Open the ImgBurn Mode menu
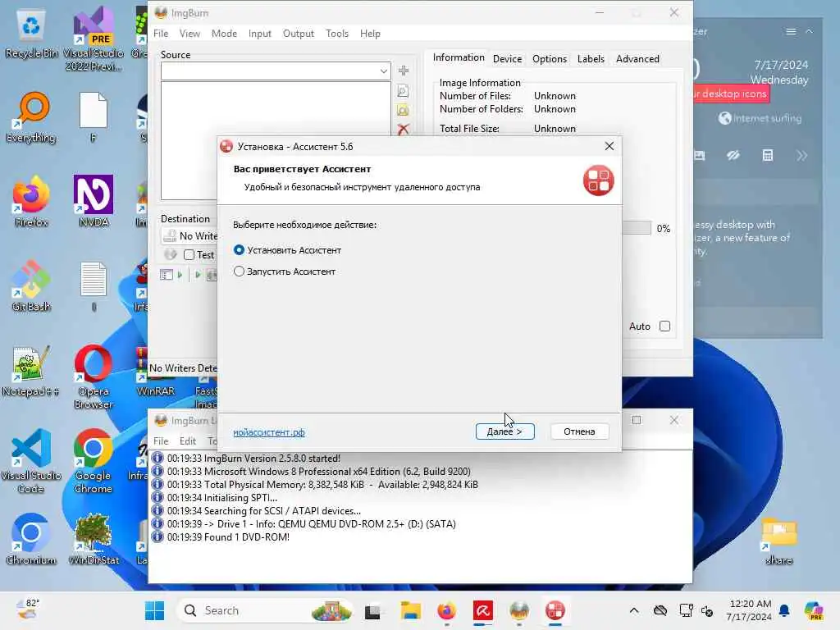The image size is (840, 630). point(224,33)
